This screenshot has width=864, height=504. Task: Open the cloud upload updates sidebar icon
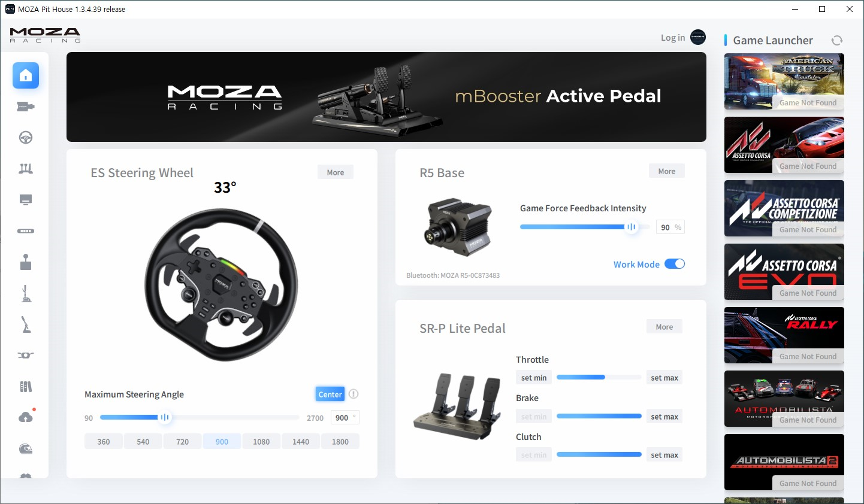[26, 417]
